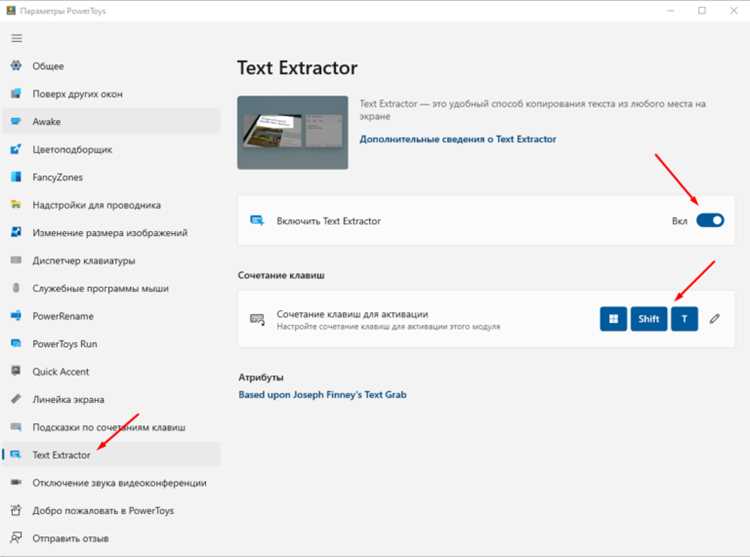Click the Линейка экрана ruler icon
Image resolution: width=750 pixels, height=557 pixels.
(x=16, y=399)
